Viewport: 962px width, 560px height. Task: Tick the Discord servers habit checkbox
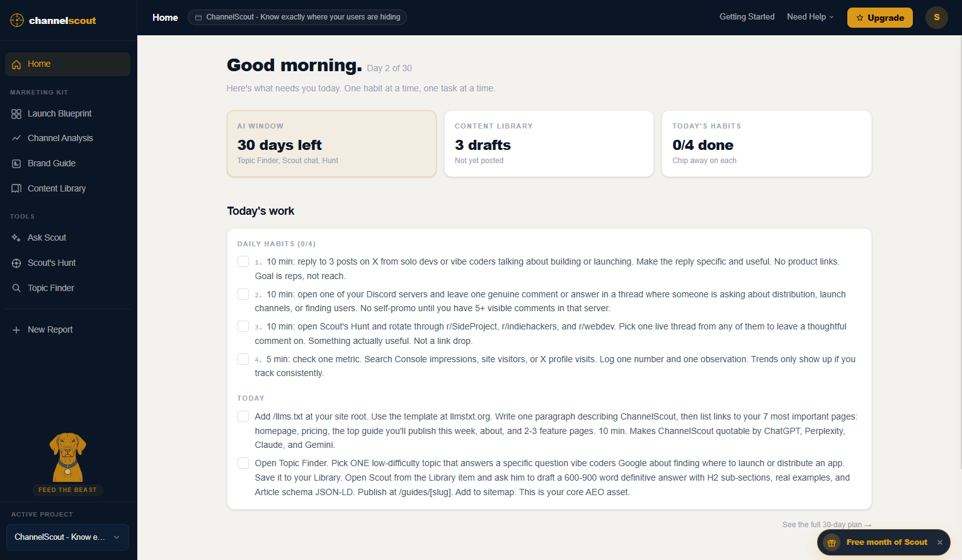(x=243, y=294)
